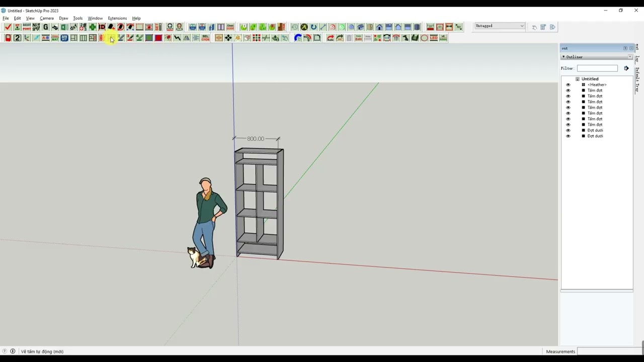The height and width of the screenshot is (362, 644).
Task: Select the house Iso view icon
Action: point(360,27)
